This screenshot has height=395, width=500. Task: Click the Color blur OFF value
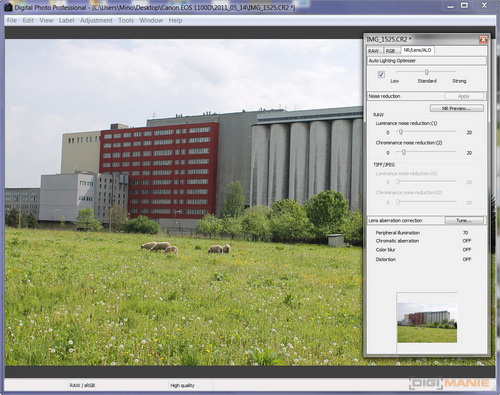[x=467, y=249]
